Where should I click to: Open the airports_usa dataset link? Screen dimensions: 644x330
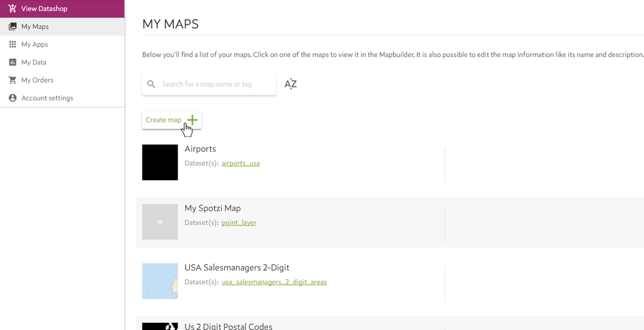pos(240,163)
